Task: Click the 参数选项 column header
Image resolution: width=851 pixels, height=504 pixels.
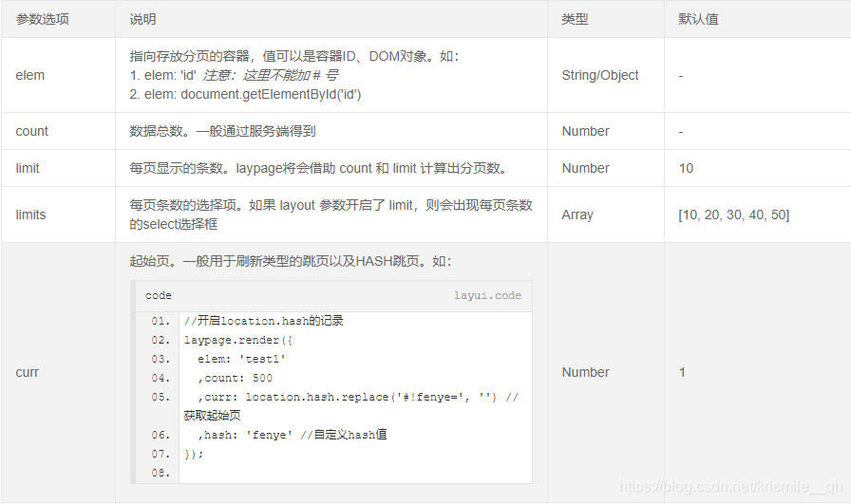Action: click(x=43, y=20)
